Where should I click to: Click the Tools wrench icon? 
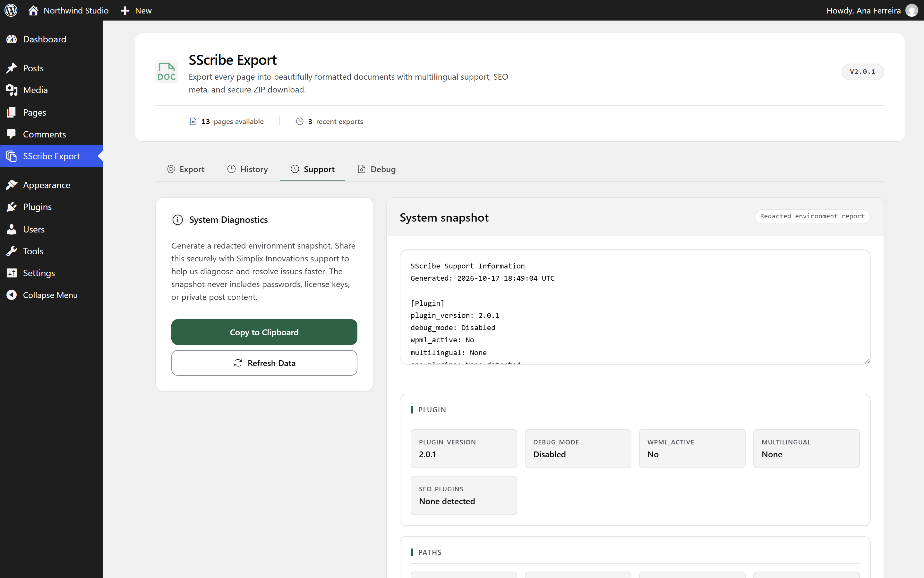[12, 251]
